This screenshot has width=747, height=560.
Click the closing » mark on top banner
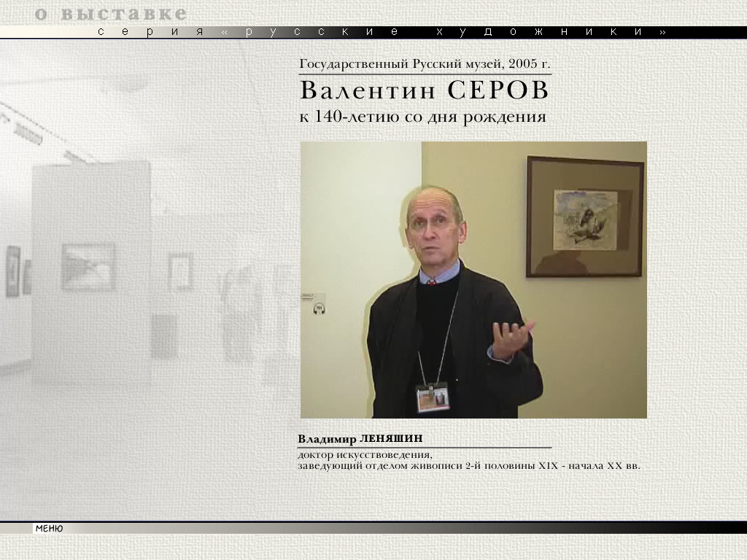662,32
